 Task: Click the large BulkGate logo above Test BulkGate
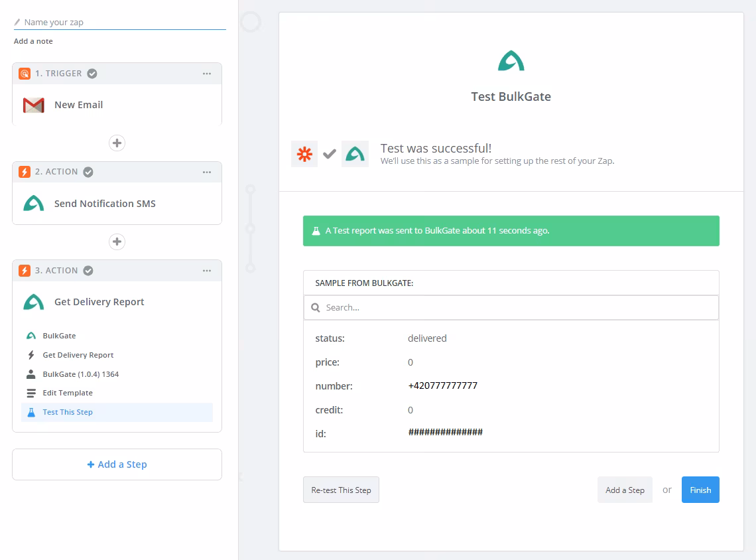[511, 61]
